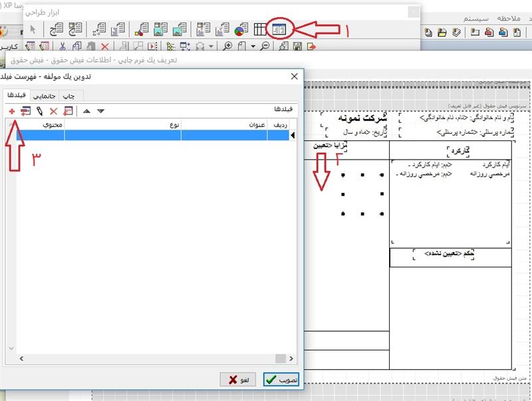Move field down with the down arrow
Viewport: 532px width, 401px height.
point(100,111)
